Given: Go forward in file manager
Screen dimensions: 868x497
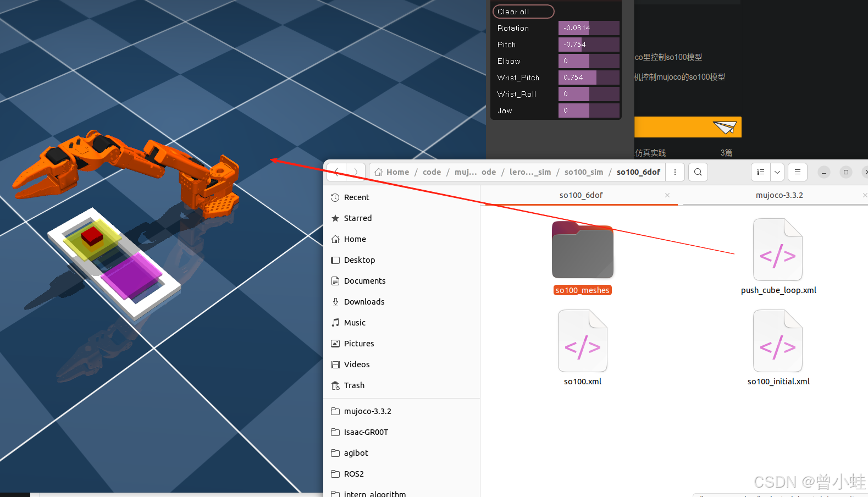Looking at the screenshot, I should click(x=356, y=172).
